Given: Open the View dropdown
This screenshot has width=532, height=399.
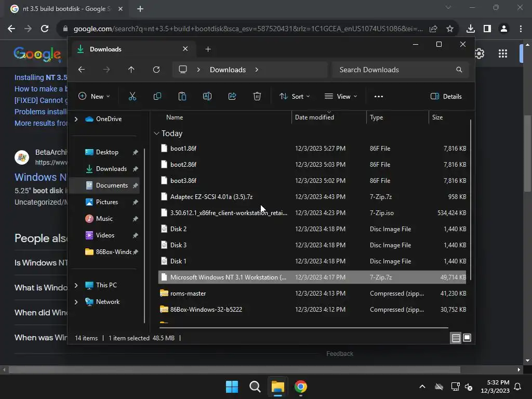Looking at the screenshot, I should pyautogui.click(x=341, y=96).
